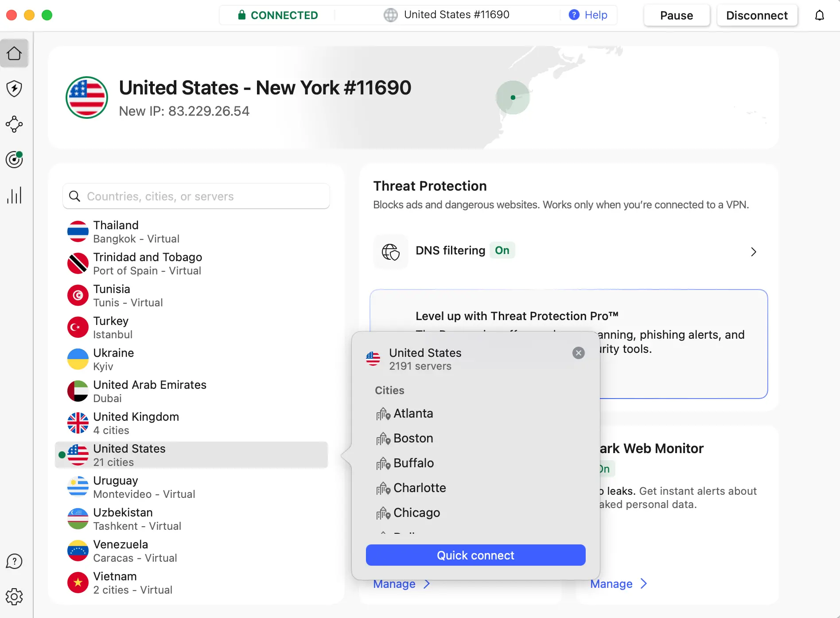Image resolution: width=840 pixels, height=618 pixels.
Task: Click the New IP: 83.229.26.54 text
Action: [184, 111]
